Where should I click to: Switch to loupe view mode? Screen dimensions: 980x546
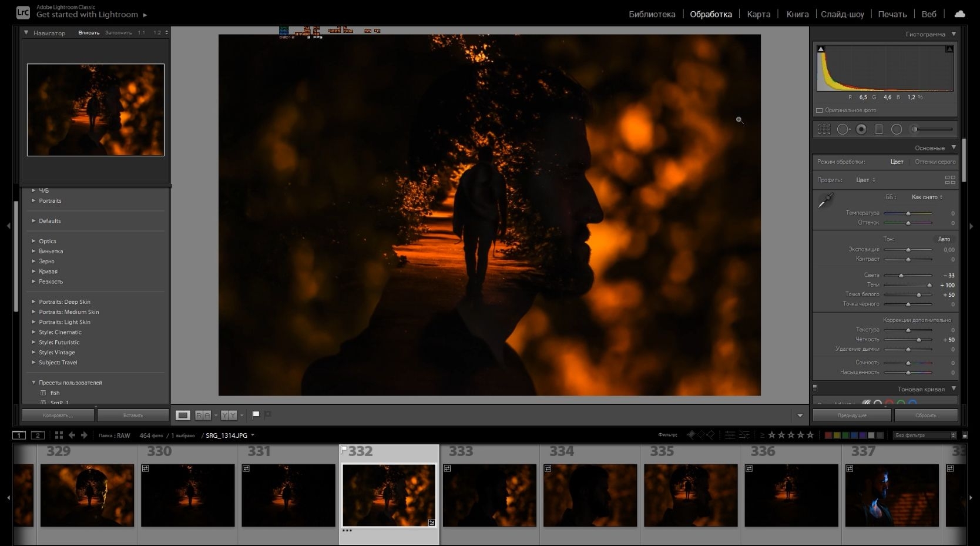tap(183, 415)
